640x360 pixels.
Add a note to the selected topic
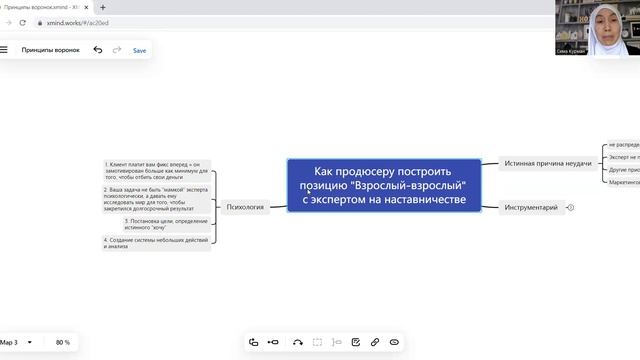(x=356, y=342)
